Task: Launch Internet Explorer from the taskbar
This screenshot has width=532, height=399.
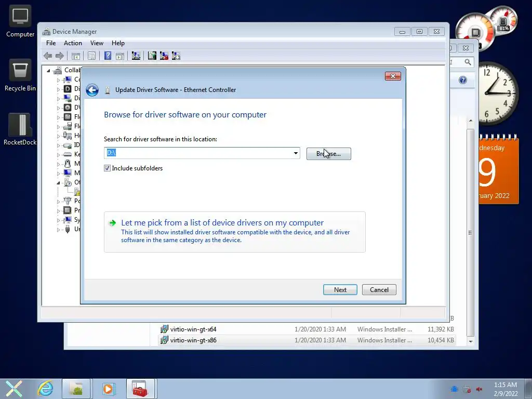Action: coord(45,389)
